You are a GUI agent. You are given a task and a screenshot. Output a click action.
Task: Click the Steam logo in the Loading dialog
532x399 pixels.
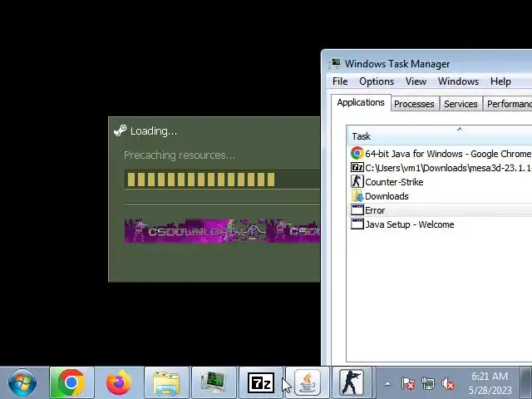[120, 131]
